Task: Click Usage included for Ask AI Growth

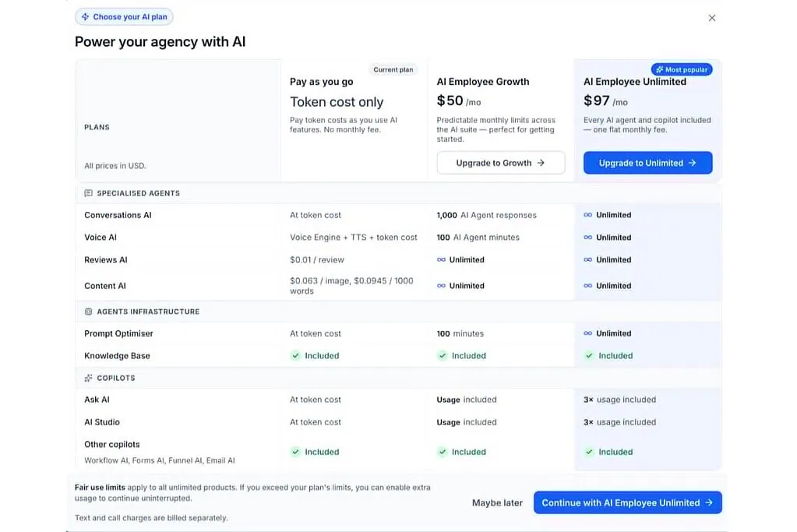Action: (467, 400)
